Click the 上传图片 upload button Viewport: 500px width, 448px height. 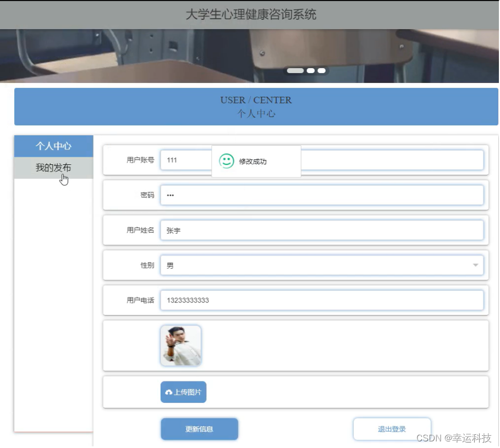click(x=183, y=392)
